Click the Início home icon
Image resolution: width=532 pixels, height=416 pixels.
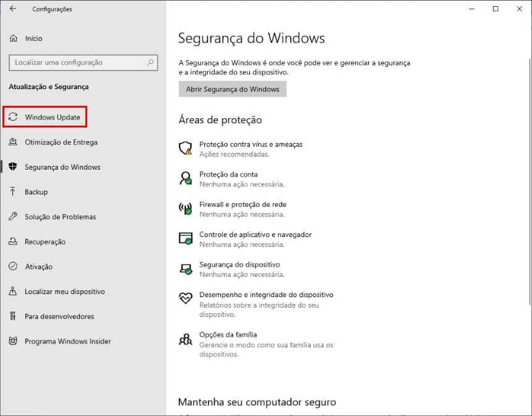point(13,38)
